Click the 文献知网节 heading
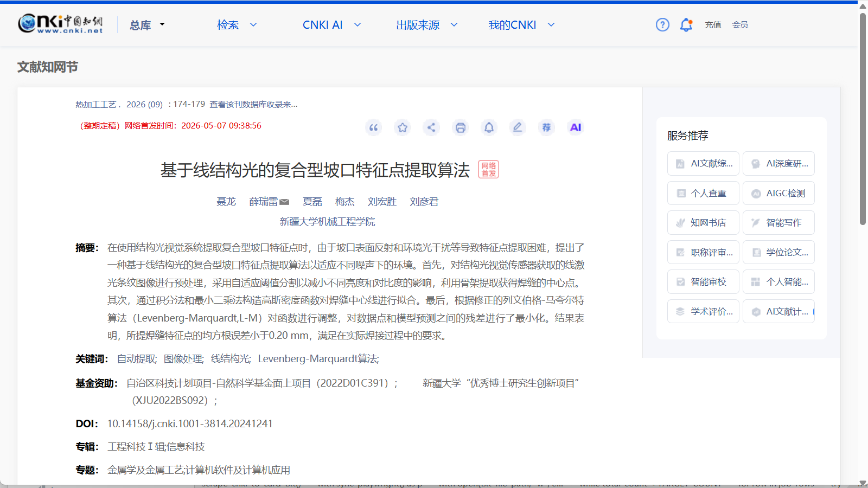 (x=48, y=67)
